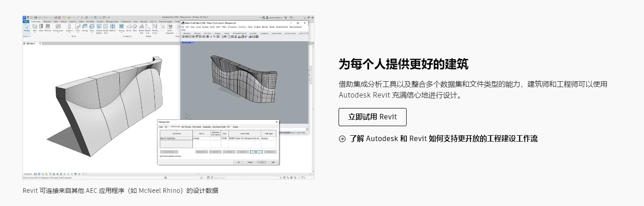Select the Wall tool in Revit ribbon
Screen dimensions: 644x206
click(x=35, y=27)
